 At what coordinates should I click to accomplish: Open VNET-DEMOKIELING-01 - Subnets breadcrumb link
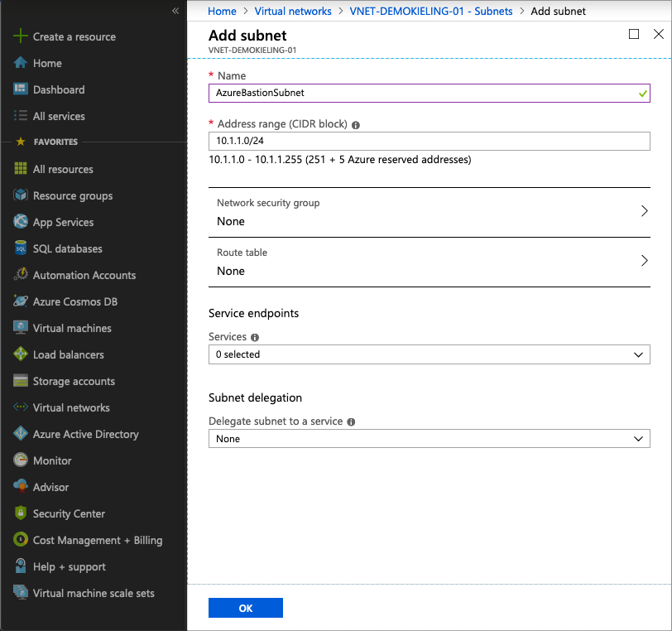tap(430, 11)
